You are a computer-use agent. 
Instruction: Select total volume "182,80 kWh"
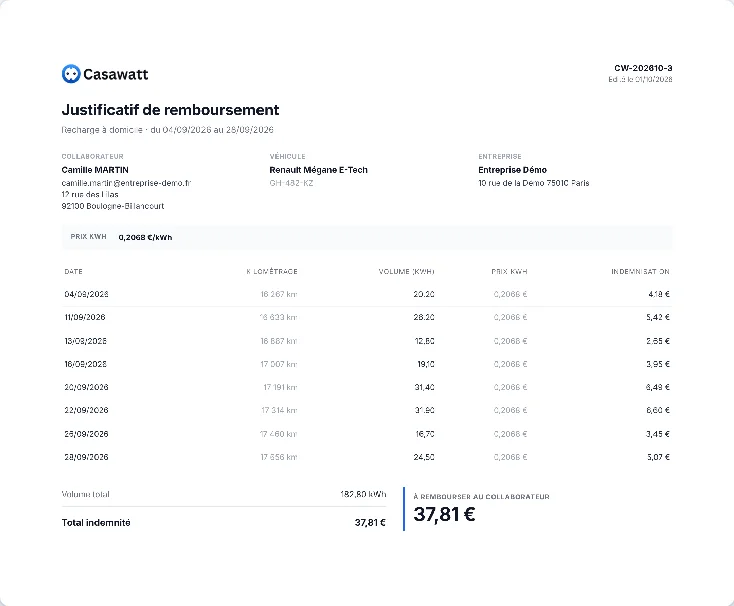point(363,494)
